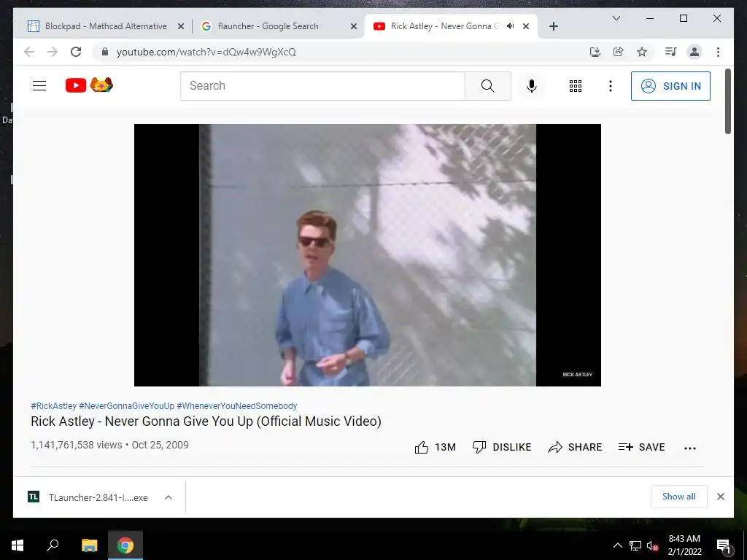Close the Blockpad tab

[x=181, y=27]
